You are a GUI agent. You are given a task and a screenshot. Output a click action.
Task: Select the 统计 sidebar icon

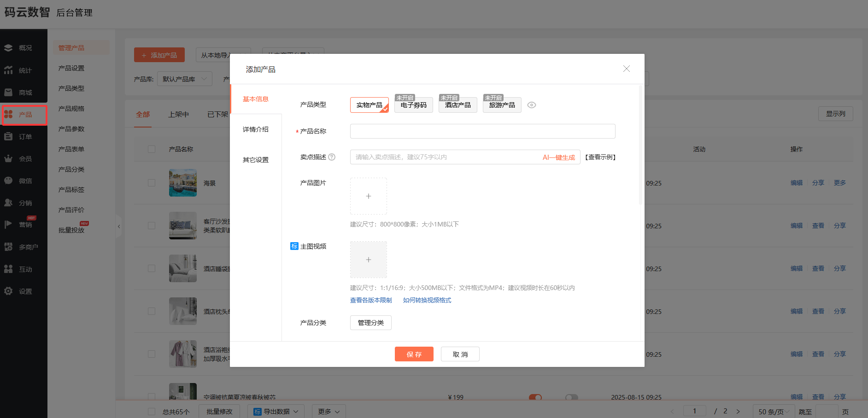coord(23,70)
